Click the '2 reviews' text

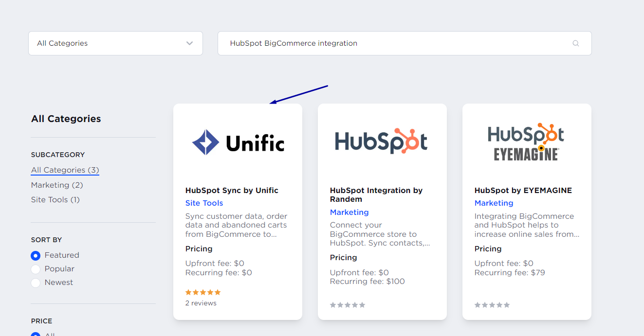click(201, 303)
